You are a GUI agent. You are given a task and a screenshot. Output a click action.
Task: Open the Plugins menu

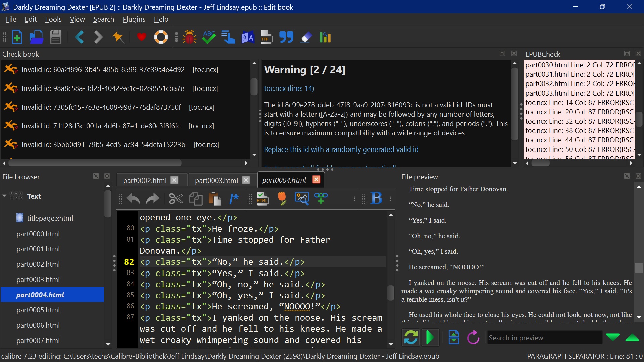pos(134,19)
